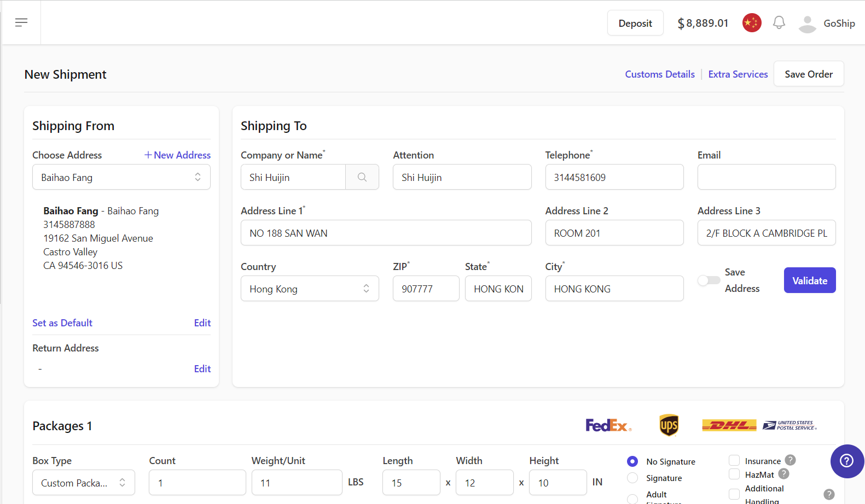Click the Attention input field
The height and width of the screenshot is (504, 865).
[x=462, y=177]
